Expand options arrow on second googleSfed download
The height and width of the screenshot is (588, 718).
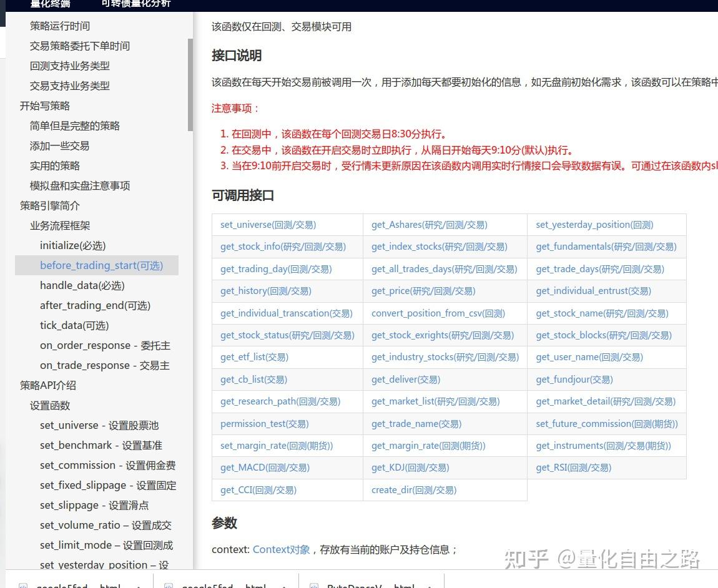point(282,586)
